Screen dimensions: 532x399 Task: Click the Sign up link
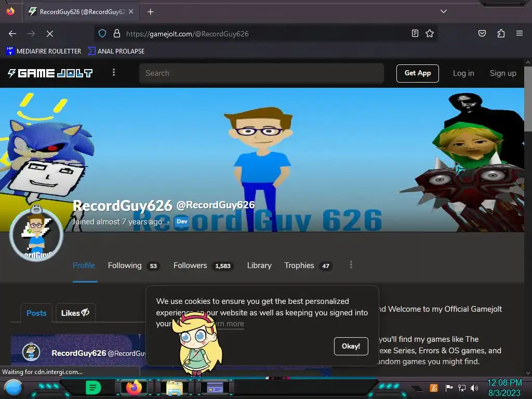point(503,73)
